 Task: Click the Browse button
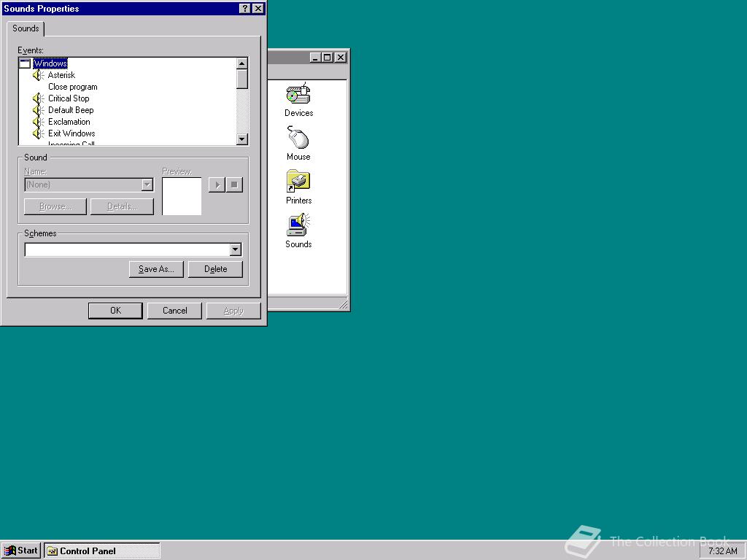[55, 206]
